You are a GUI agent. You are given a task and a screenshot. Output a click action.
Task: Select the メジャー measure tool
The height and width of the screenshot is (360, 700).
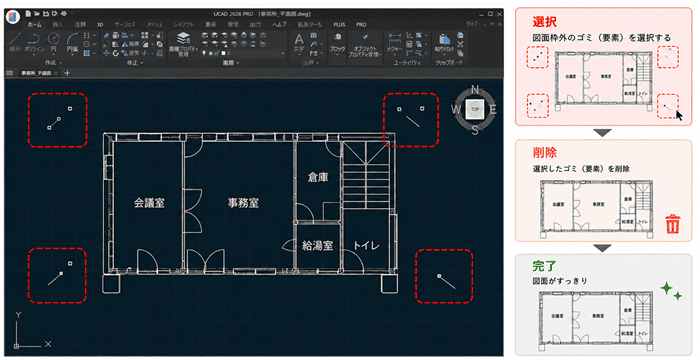tap(394, 43)
